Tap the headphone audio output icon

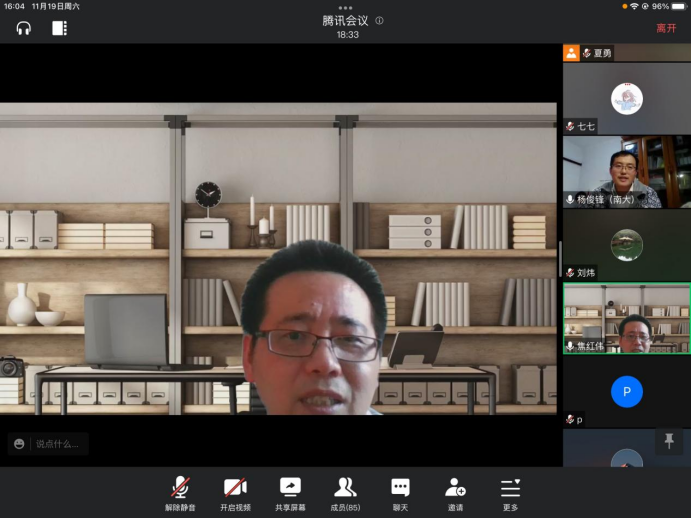click(x=24, y=28)
